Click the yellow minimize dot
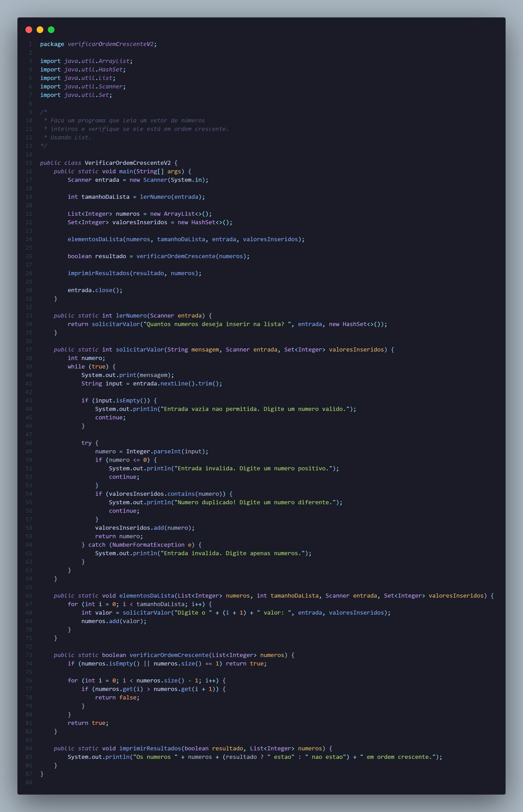The width and height of the screenshot is (523, 812). click(x=40, y=29)
